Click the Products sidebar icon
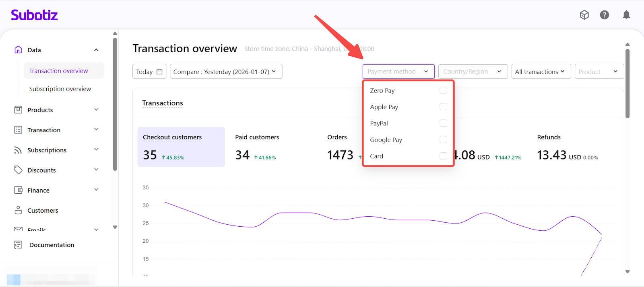 point(18,110)
